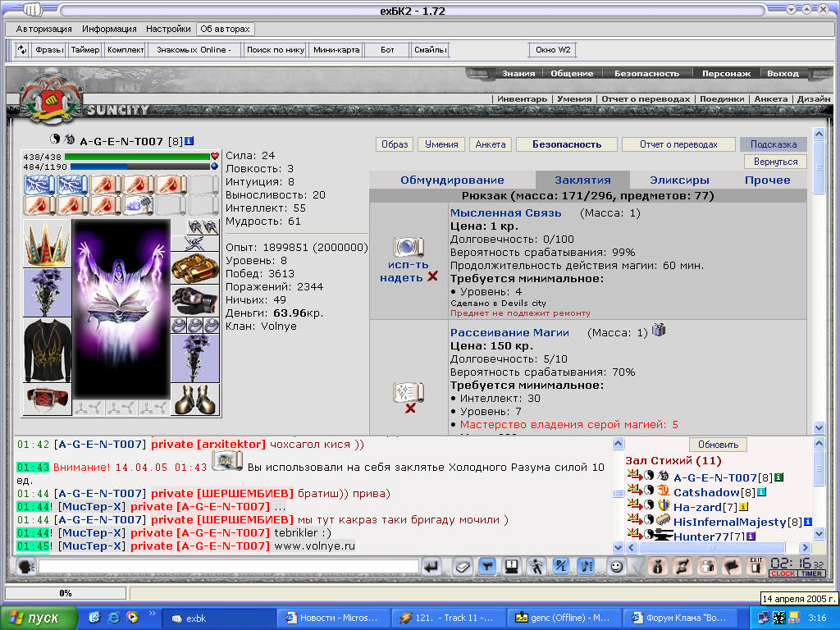Click player Catshadow in room list
The image size is (840, 630).
[706, 492]
